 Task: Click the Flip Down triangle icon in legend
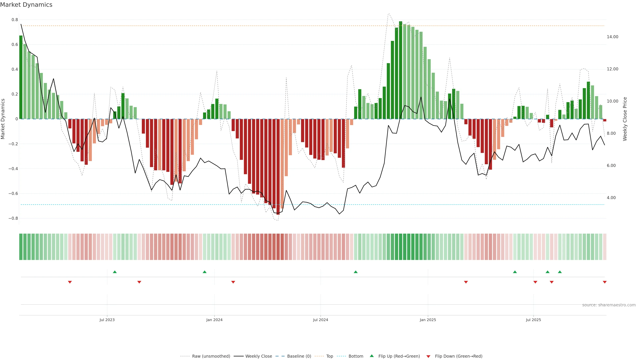[428, 356]
